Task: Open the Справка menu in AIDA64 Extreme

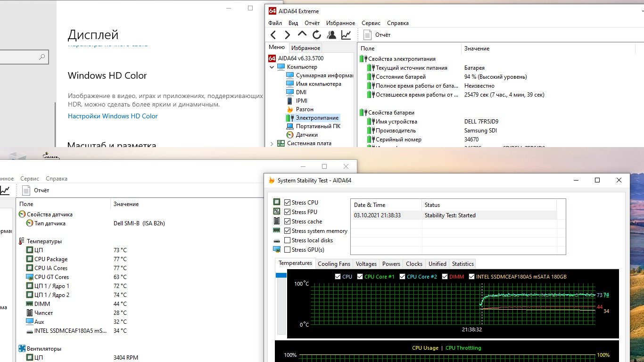Action: [x=398, y=23]
